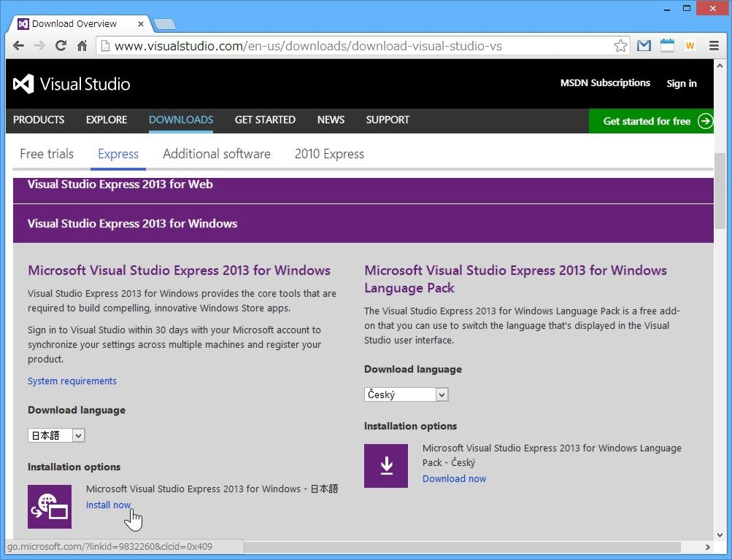Click the Install now link
The width and height of the screenshot is (732, 560).
[x=108, y=505]
